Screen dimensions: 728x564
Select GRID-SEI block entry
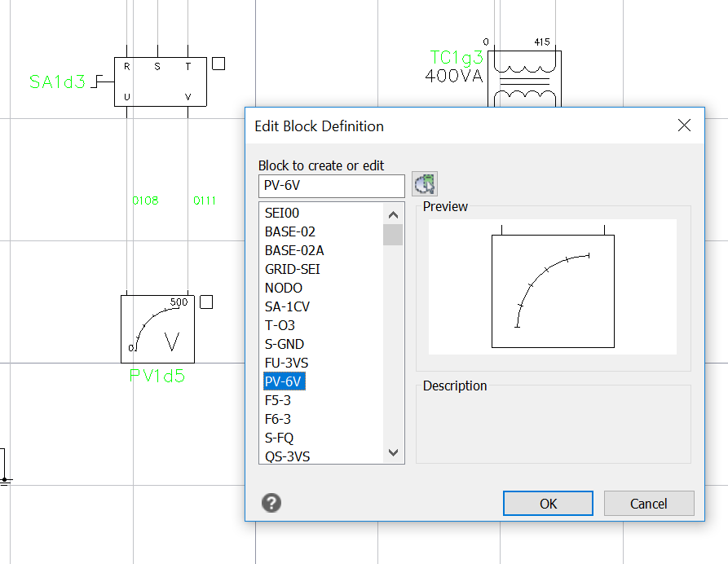coord(293,269)
